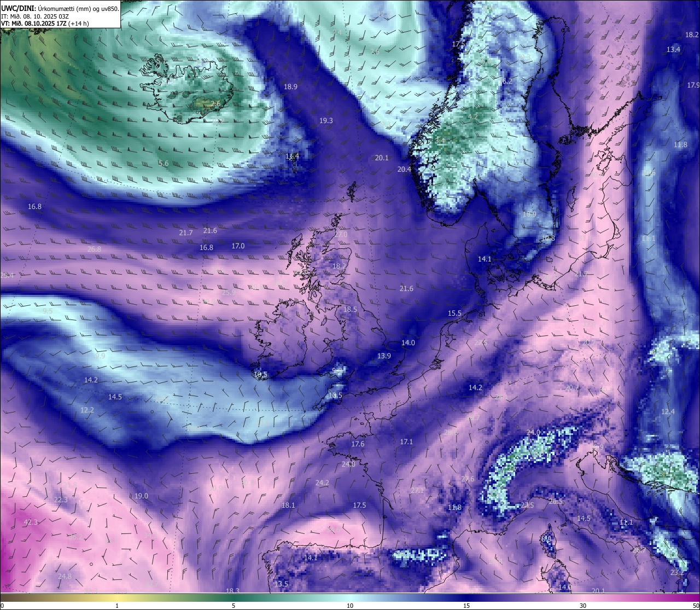Screen dimensions: 700x610
Task: Click the 20.4 value off Norway
Action: [x=404, y=169]
